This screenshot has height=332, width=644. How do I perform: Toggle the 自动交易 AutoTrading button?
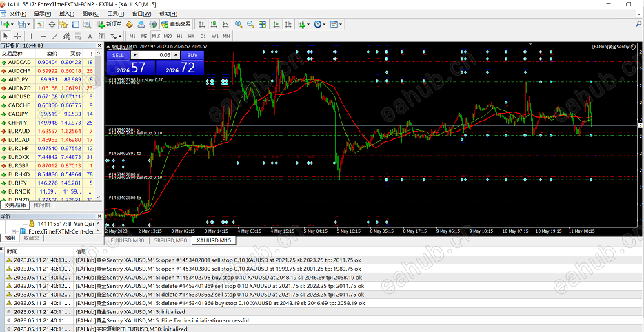(176, 24)
